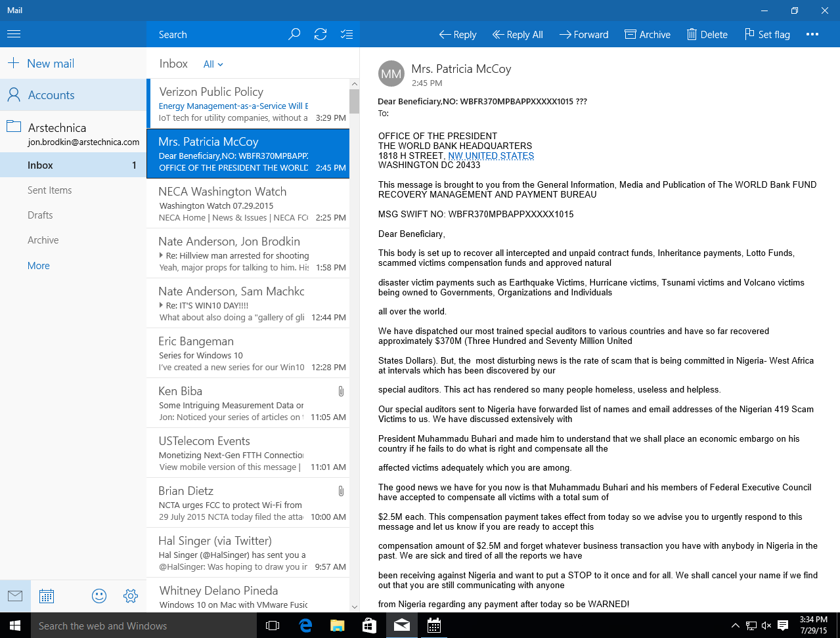The width and height of the screenshot is (840, 638).
Task: Open the More actions ellipsis menu
Action: point(812,34)
